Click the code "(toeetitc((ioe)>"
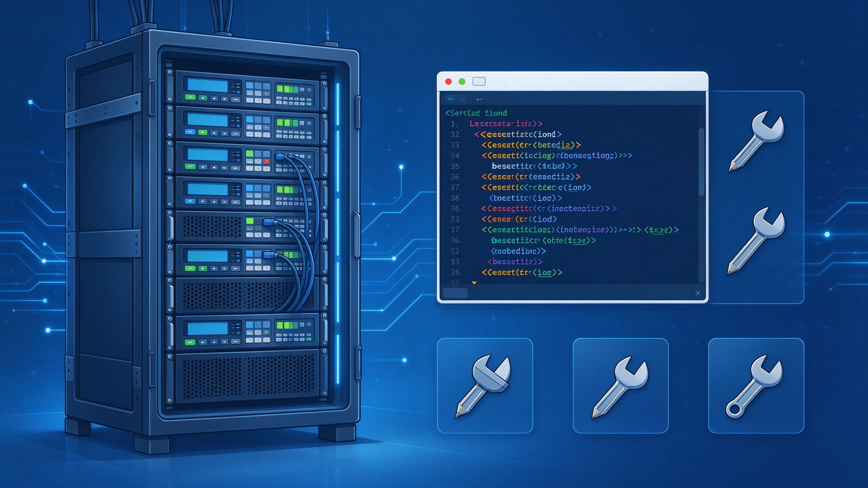 pyautogui.click(x=526, y=198)
